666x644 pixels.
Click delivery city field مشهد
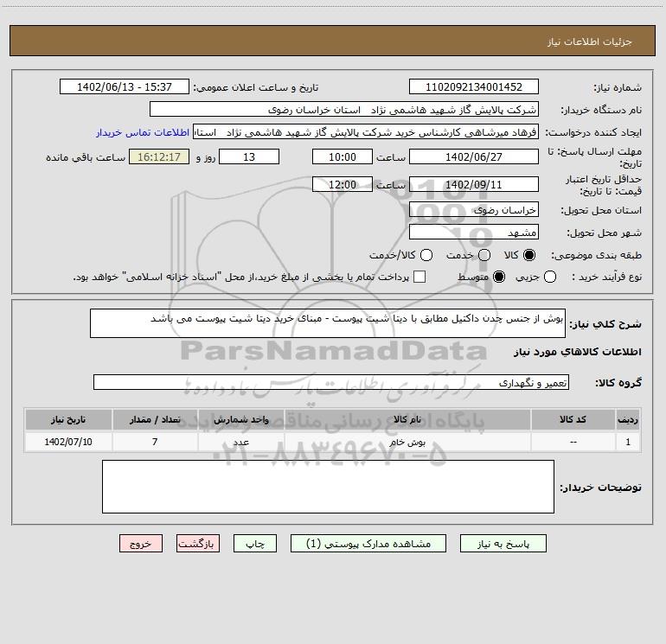point(474,232)
